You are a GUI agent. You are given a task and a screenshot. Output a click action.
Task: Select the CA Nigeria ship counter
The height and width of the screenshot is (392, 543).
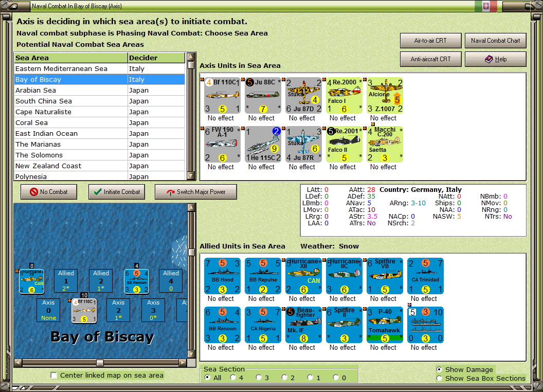[263, 325]
